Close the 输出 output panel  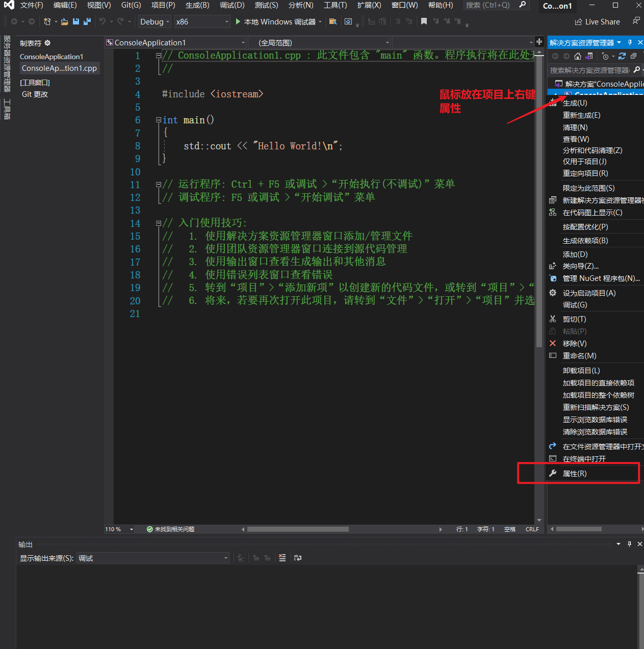tap(640, 544)
